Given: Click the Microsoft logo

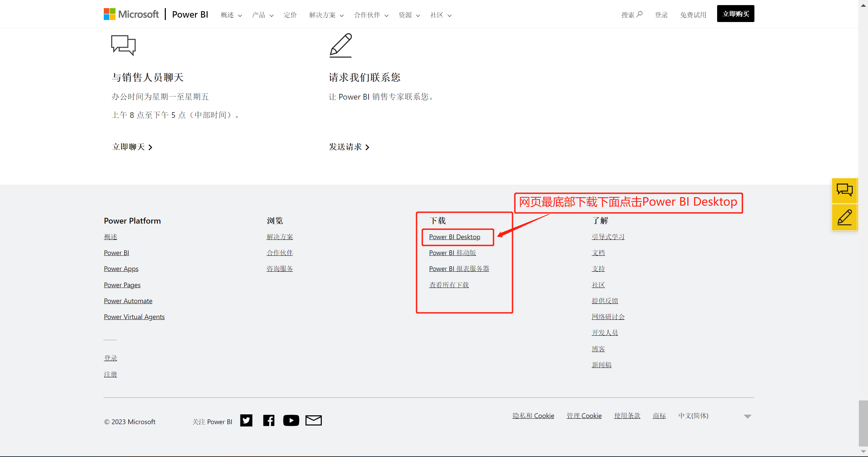Looking at the screenshot, I should click(x=131, y=14).
